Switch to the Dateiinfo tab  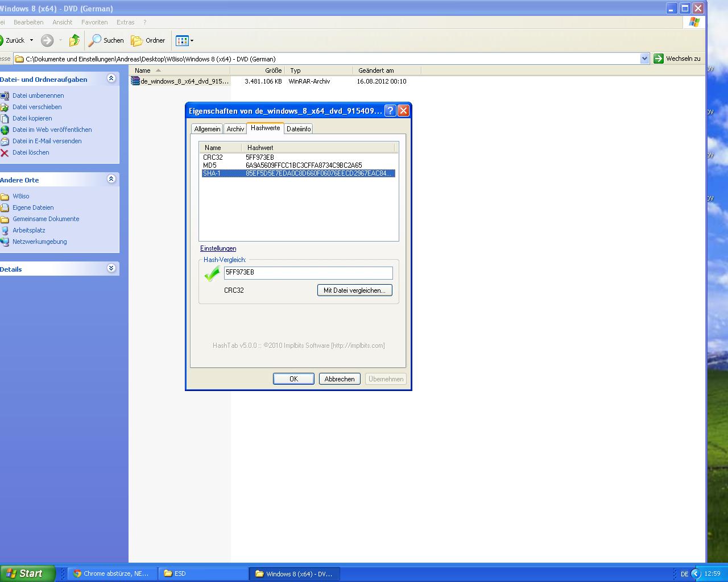click(299, 129)
